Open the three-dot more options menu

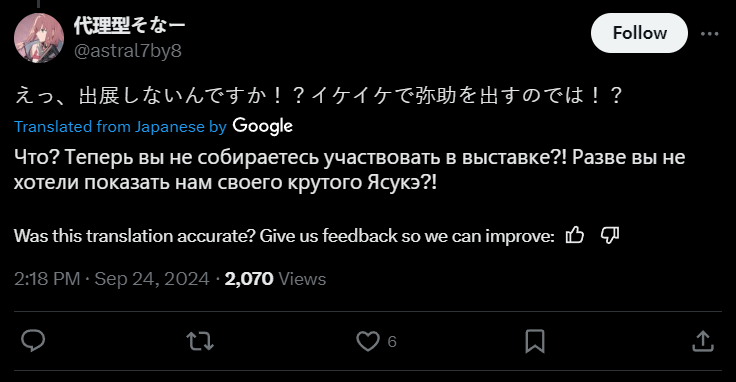pos(709,34)
